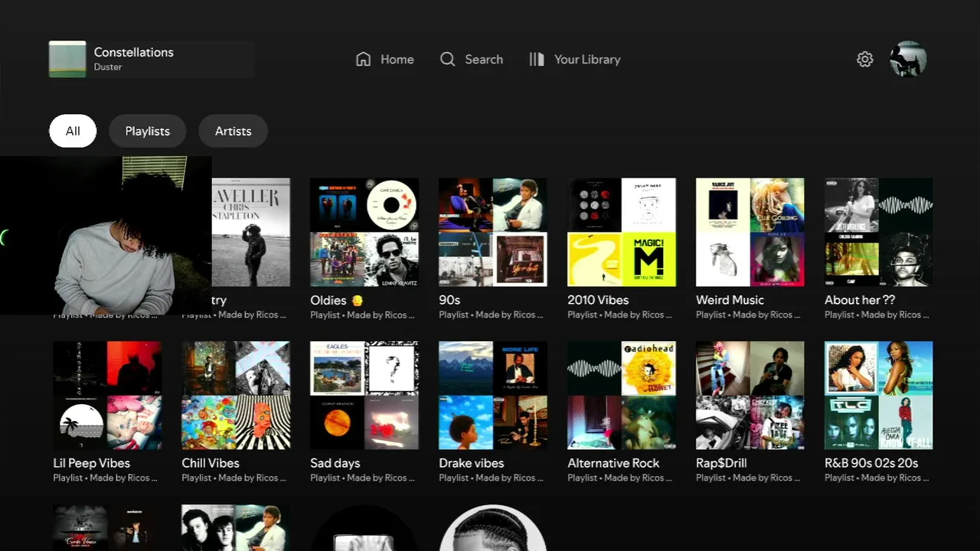Click the Your Library label
This screenshot has width=980, height=551.
pyautogui.click(x=587, y=59)
